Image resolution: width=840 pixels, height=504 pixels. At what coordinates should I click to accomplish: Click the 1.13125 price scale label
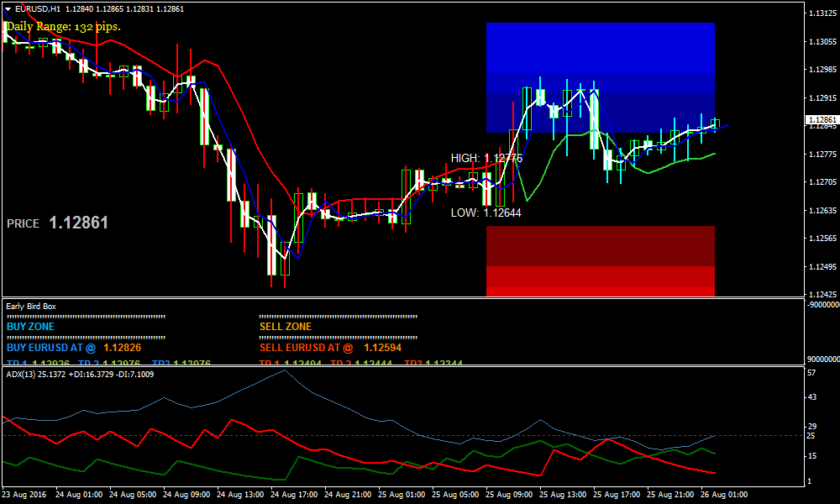pyautogui.click(x=822, y=13)
